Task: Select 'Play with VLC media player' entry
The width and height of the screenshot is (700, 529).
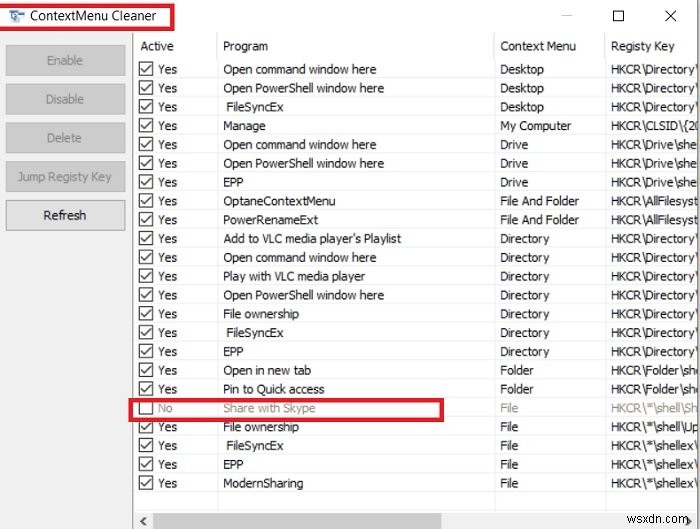Action: (x=294, y=276)
